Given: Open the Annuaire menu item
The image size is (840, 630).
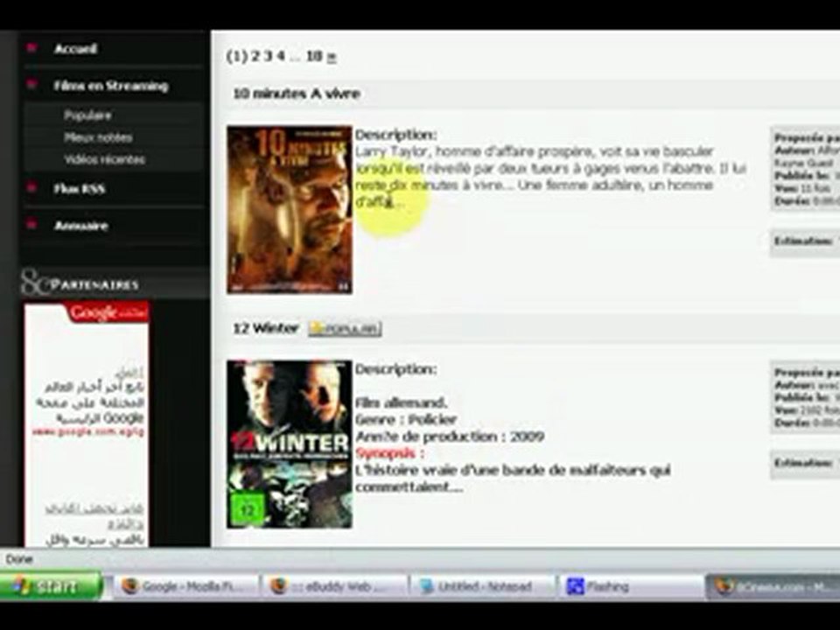Looking at the screenshot, I should [x=80, y=226].
